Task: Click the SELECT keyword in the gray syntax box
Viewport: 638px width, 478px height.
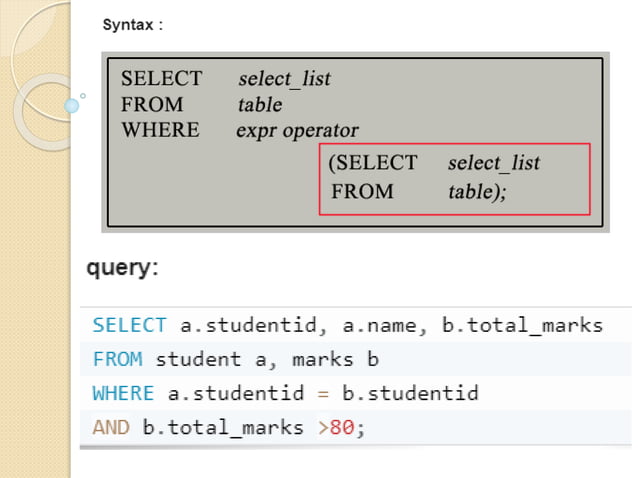Action: coord(161,78)
